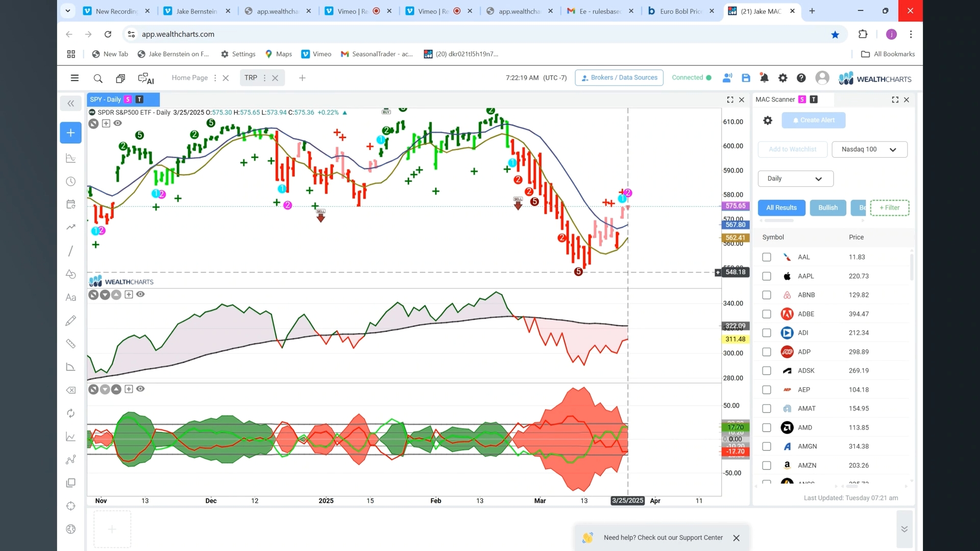This screenshot has width=980, height=551.
Task: Add a new workspace tab with plus
Action: click(302, 78)
